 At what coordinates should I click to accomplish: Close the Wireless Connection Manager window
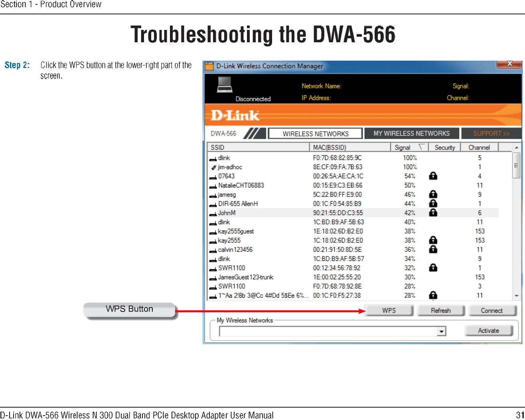(x=509, y=64)
